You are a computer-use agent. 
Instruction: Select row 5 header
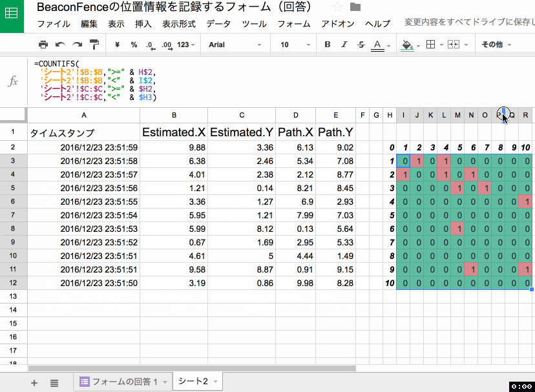click(13, 188)
